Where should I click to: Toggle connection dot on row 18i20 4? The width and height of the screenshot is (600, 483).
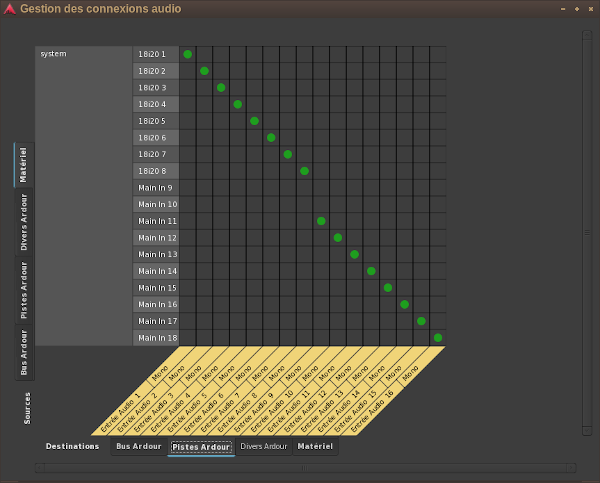[238, 104]
